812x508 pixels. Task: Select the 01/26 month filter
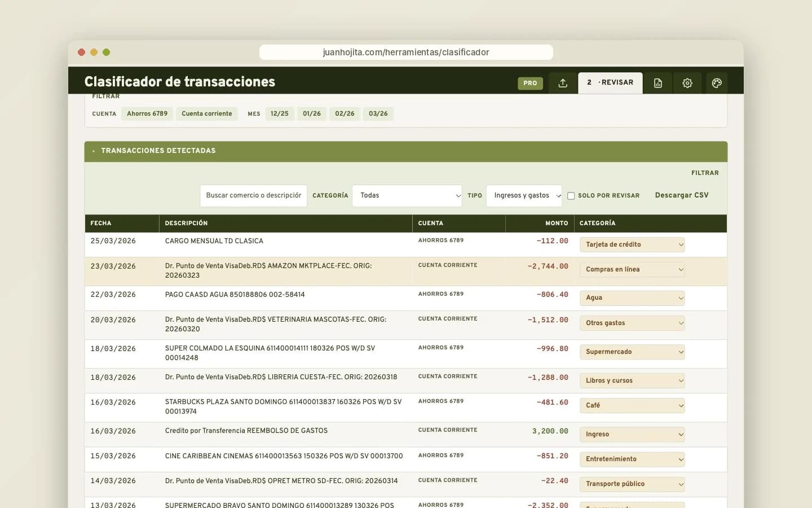[x=312, y=113]
